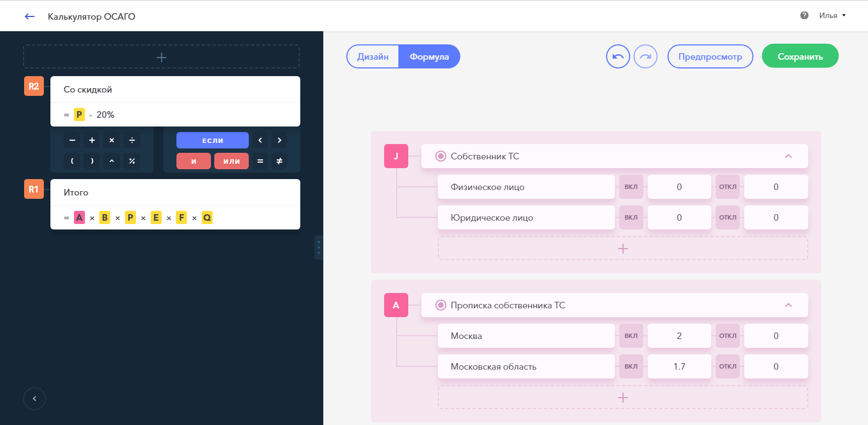Collapse the left formula sidebar
This screenshot has height=425, width=868.
35,399
